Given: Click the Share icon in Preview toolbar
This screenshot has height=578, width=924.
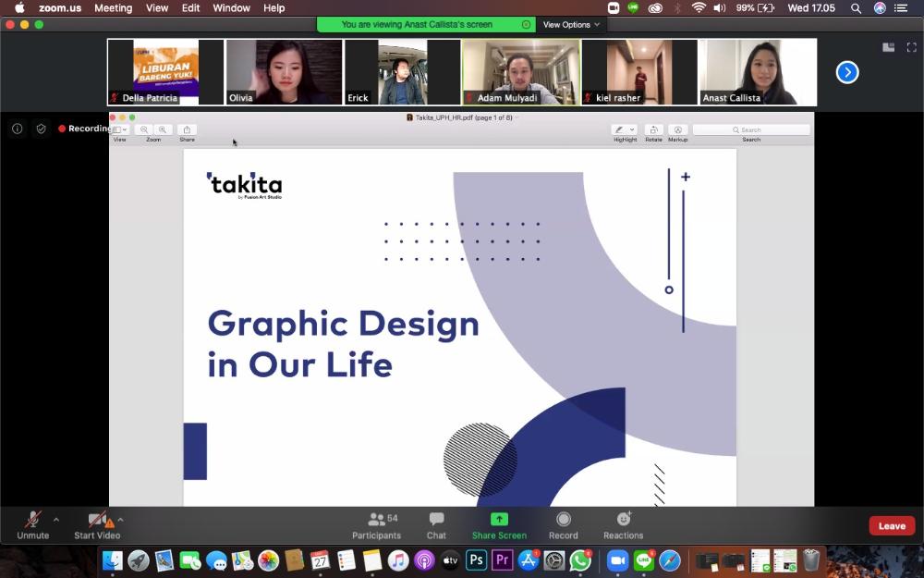Looking at the screenshot, I should point(187,129).
